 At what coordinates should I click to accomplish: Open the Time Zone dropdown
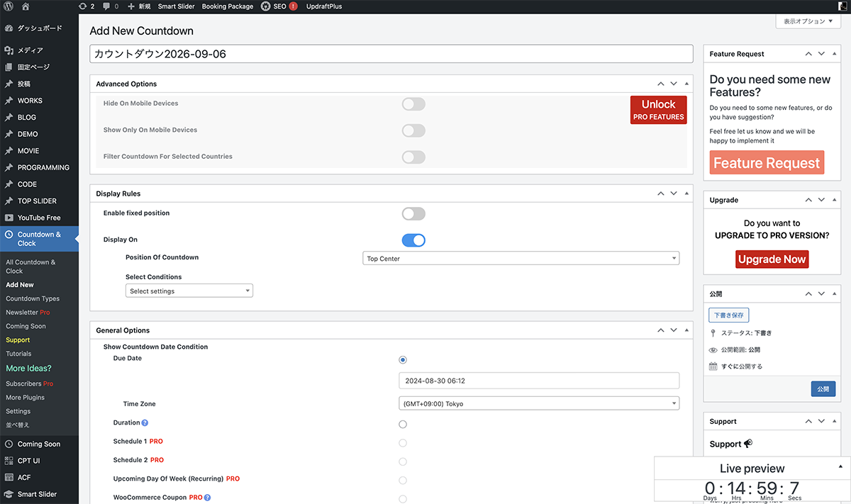539,404
